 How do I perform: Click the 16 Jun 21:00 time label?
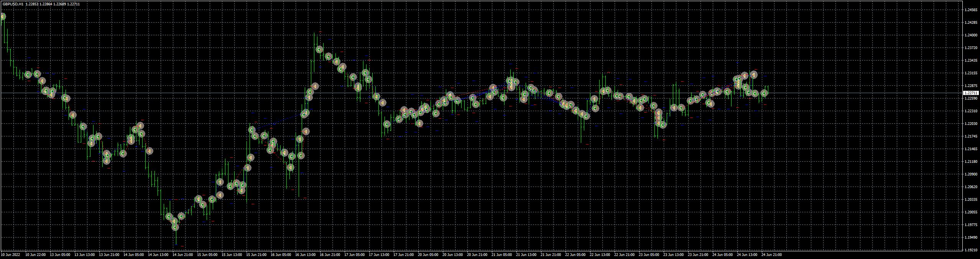click(x=330, y=255)
